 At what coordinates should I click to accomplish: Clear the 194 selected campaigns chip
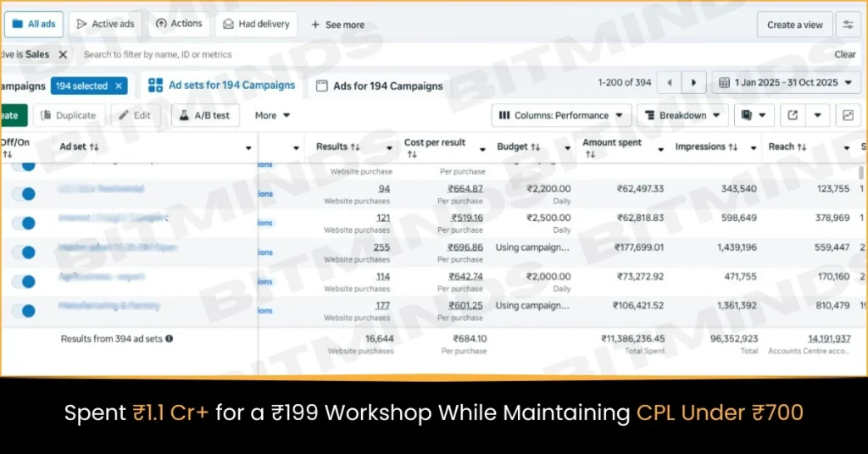point(120,86)
